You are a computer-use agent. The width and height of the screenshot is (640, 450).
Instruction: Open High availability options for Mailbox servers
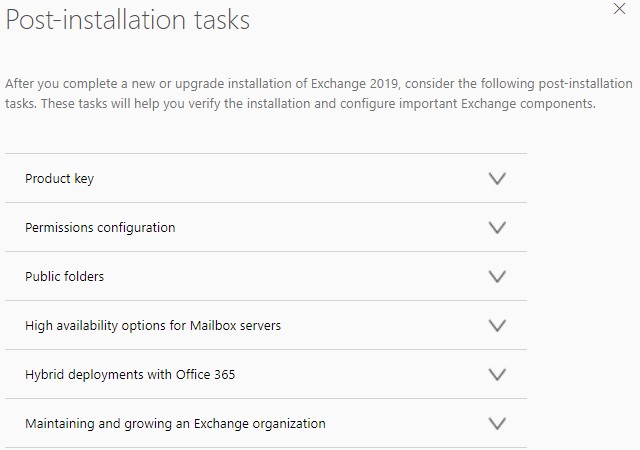click(153, 326)
